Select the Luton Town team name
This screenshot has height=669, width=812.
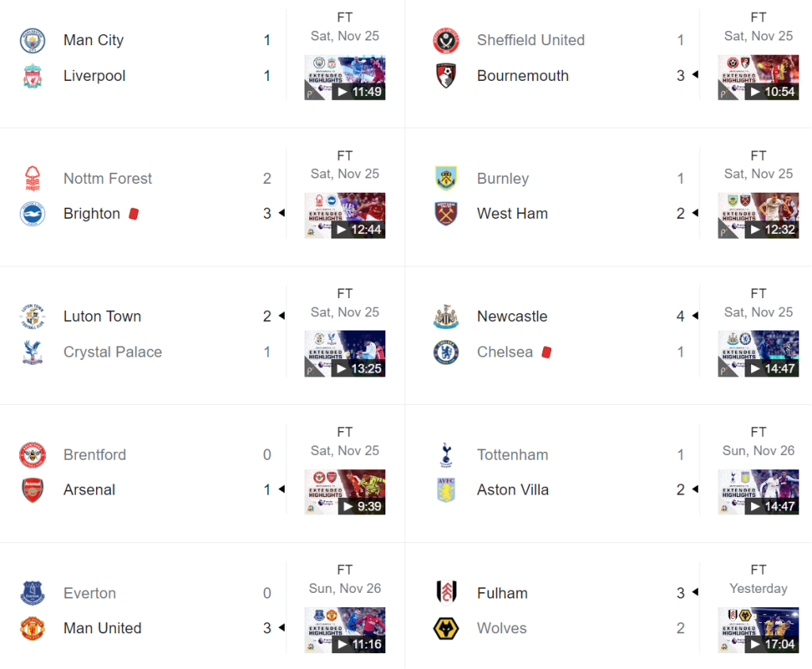[x=102, y=316]
